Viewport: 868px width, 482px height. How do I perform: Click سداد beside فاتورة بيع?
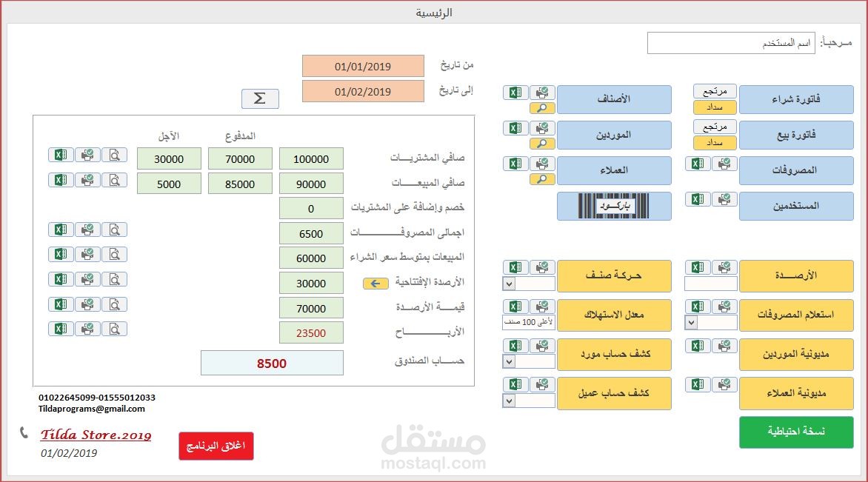point(715,143)
